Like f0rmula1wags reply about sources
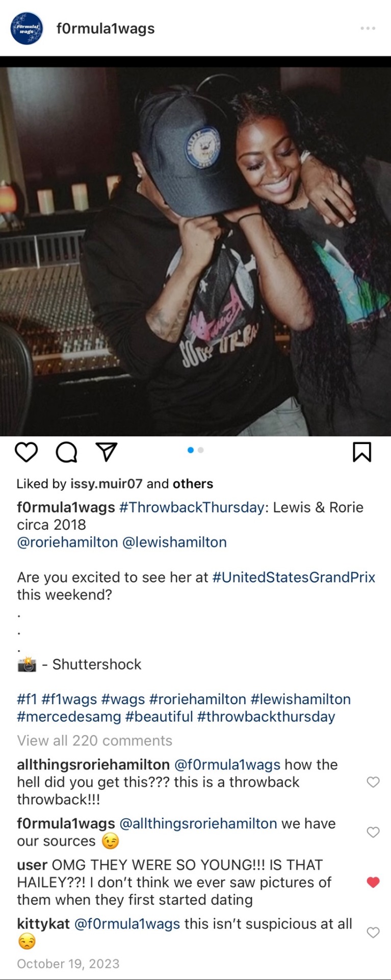 373,832
